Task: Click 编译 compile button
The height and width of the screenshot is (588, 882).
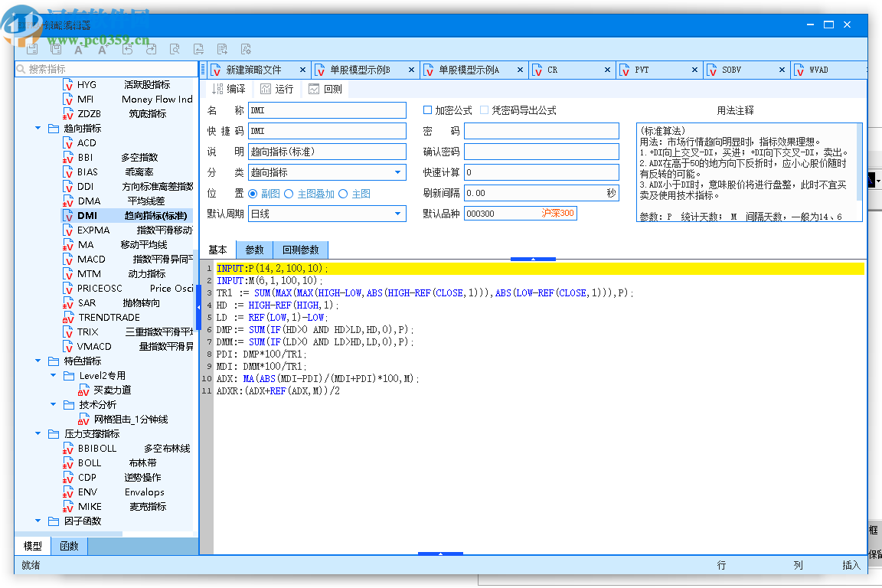Action: 229,89
